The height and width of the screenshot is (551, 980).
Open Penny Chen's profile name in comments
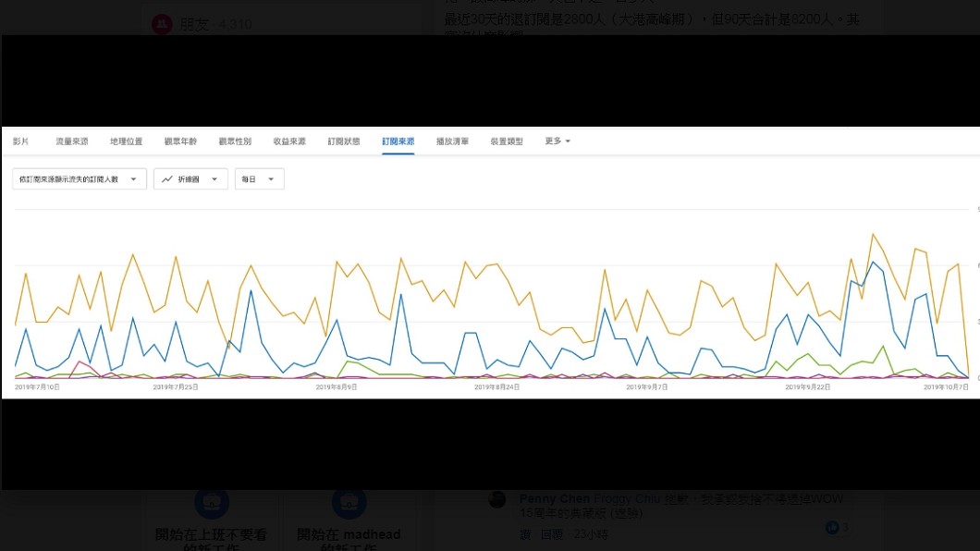tap(555, 498)
